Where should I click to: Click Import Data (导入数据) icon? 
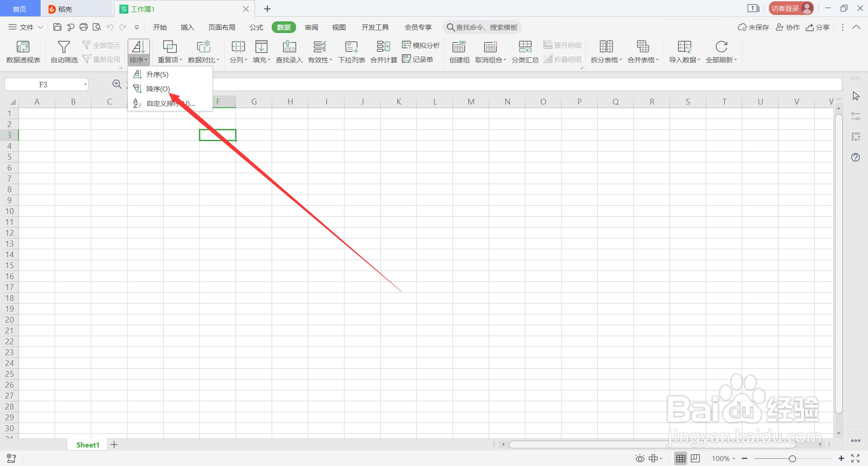point(684,47)
